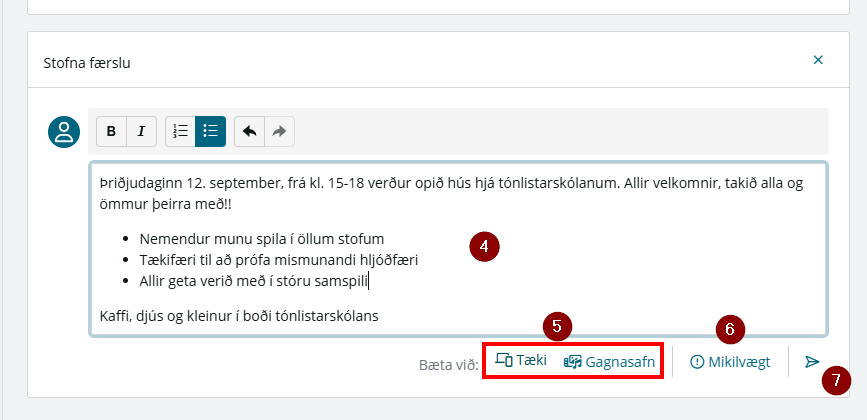Place cursor in first paragraph of the post
Image resolution: width=867 pixels, height=420 pixels.
coord(451,193)
